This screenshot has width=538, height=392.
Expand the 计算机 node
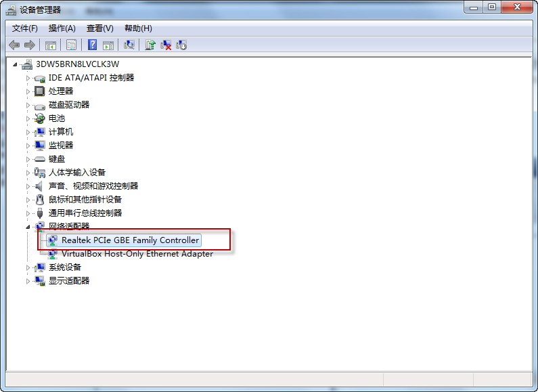[28, 132]
